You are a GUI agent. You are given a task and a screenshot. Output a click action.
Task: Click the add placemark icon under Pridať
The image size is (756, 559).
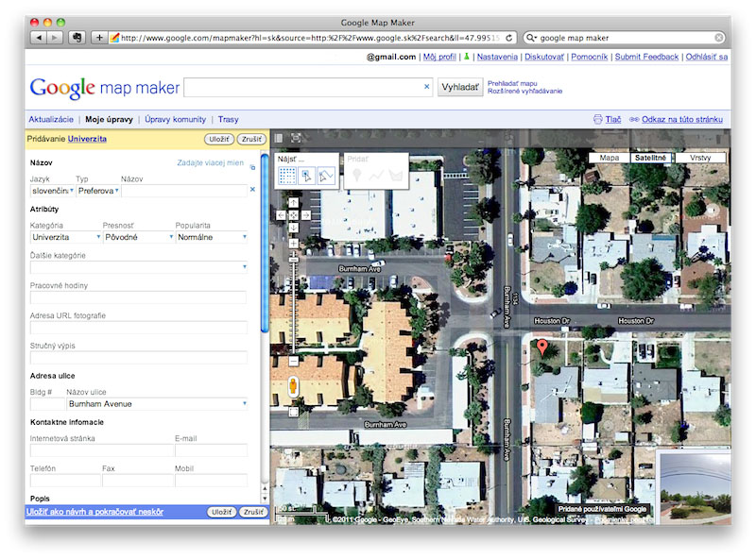click(x=357, y=175)
